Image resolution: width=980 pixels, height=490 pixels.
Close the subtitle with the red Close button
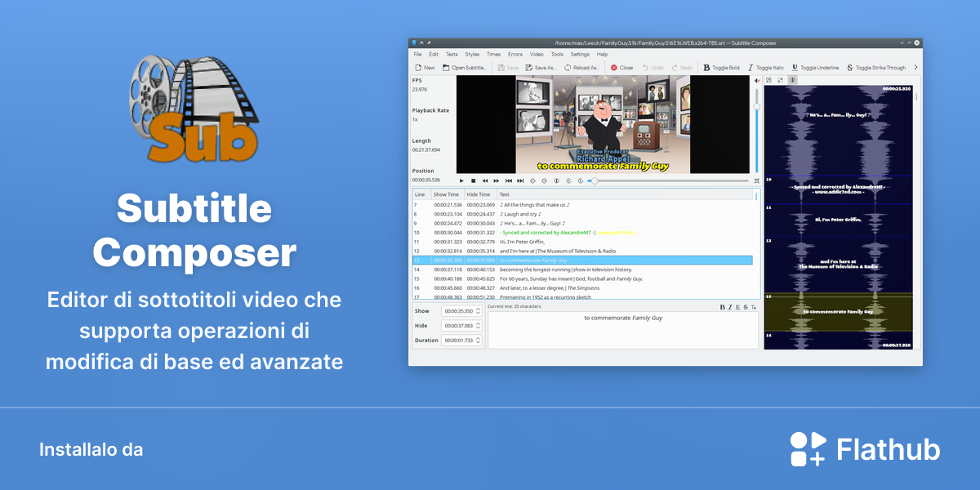621,68
